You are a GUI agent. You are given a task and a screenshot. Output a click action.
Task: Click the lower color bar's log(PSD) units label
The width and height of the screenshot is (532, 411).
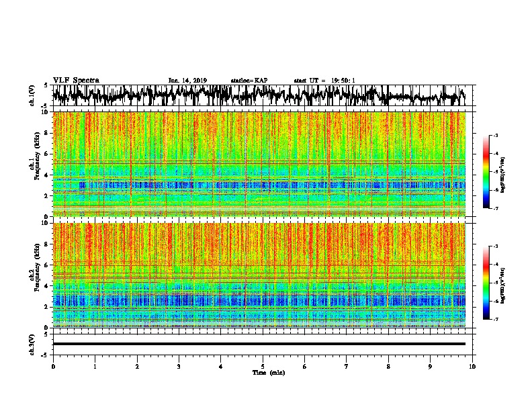503,286
